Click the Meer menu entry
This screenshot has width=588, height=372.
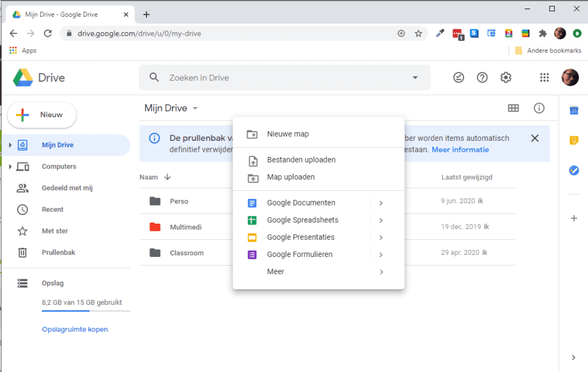click(x=318, y=272)
